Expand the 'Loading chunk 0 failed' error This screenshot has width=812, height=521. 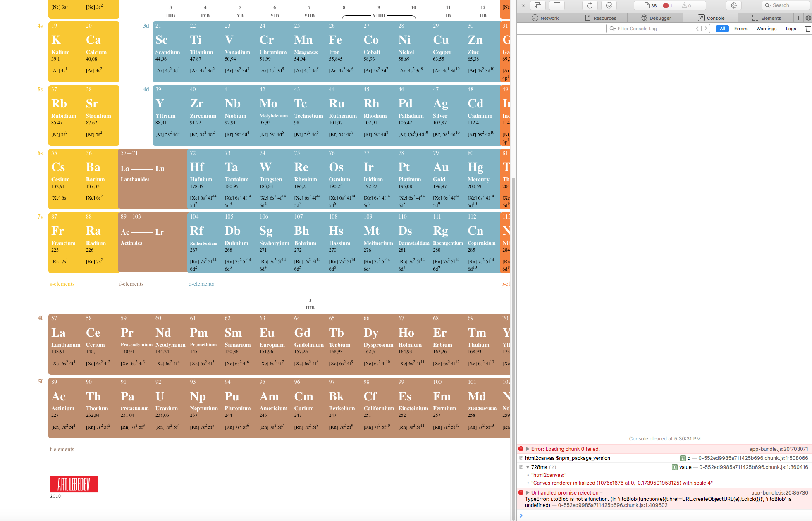tap(528, 449)
